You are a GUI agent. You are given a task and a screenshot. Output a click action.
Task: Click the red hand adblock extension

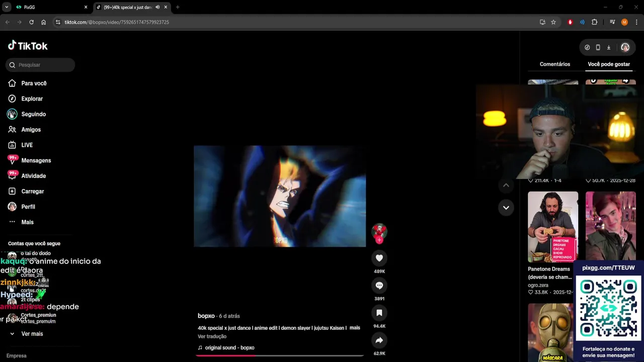(x=570, y=22)
